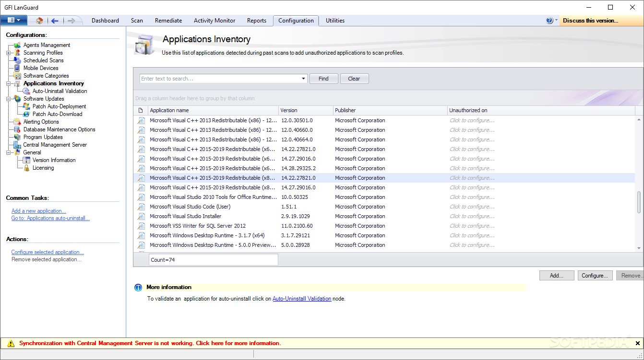
Task: Click the search text input field
Action: pyautogui.click(x=220, y=79)
